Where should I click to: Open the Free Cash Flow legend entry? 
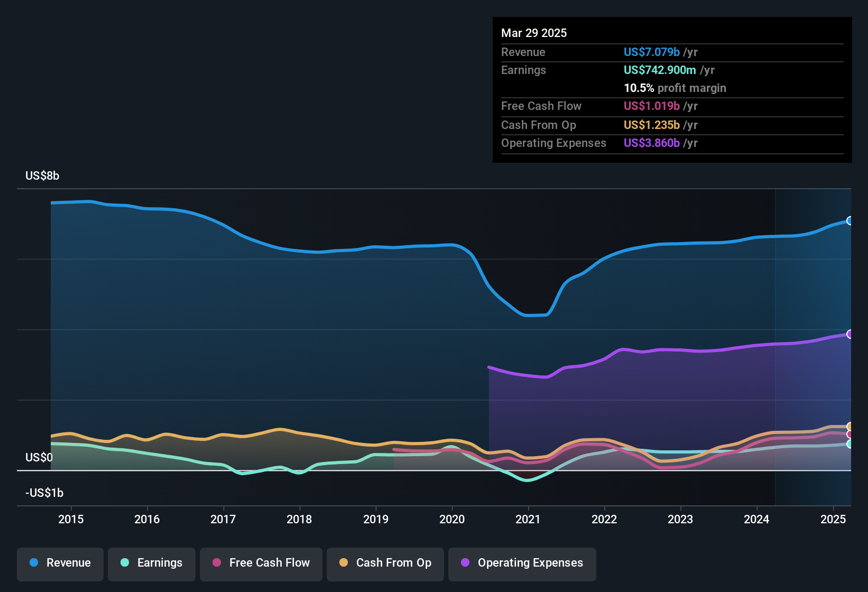(x=261, y=563)
